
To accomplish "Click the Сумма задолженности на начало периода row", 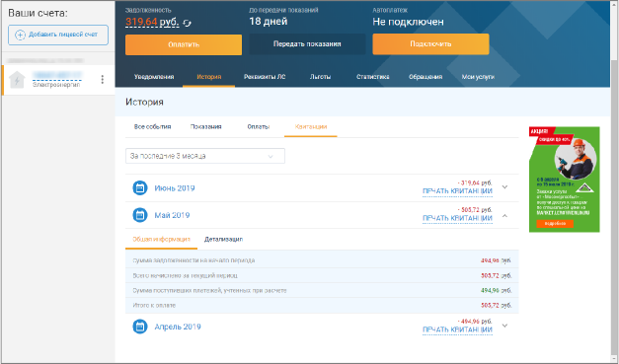I will click(322, 260).
